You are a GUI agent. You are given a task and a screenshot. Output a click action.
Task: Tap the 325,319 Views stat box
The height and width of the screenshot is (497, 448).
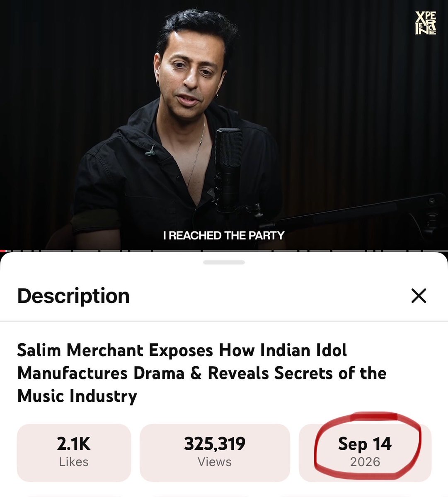tap(215, 452)
